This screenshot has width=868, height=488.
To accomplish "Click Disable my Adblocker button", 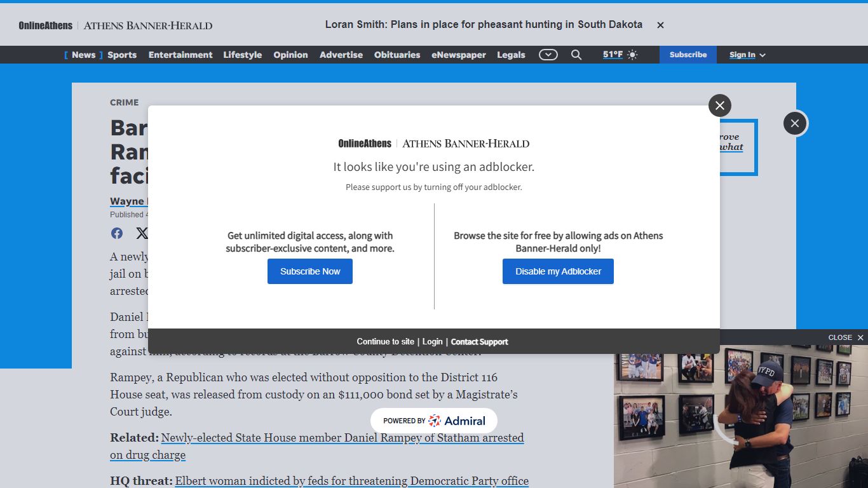I will [x=558, y=271].
